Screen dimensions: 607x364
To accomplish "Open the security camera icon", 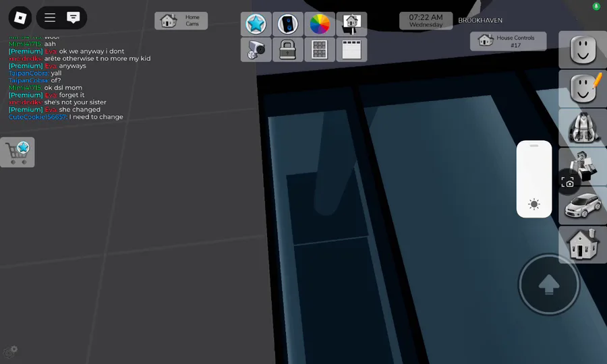I will click(256, 49).
